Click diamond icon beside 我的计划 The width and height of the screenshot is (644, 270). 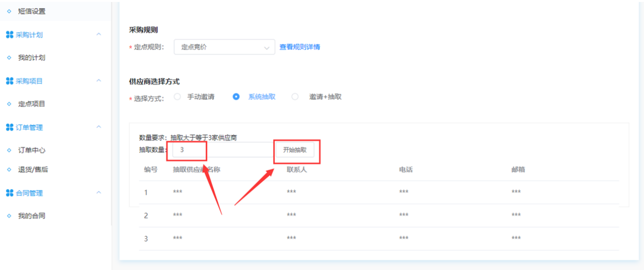pos(9,58)
